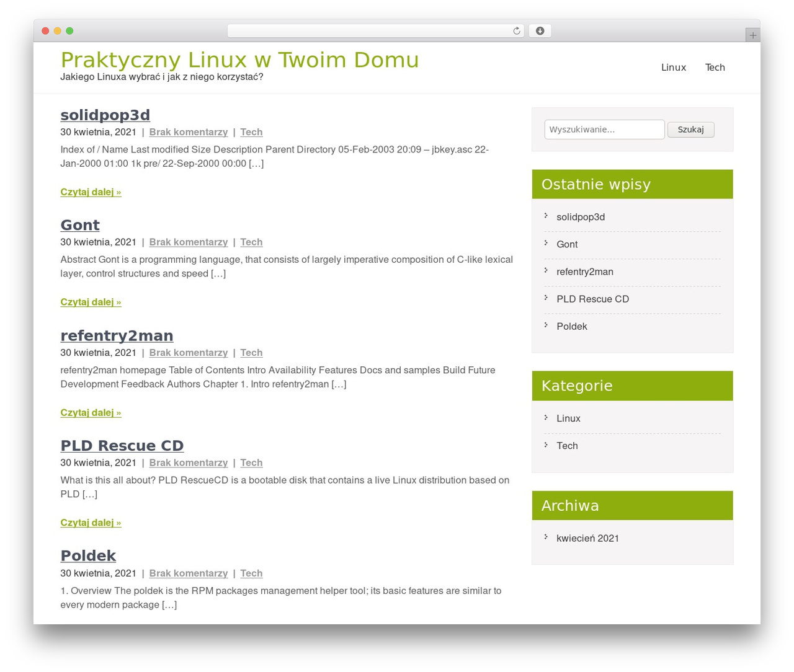Follow Czytaj dalej under refentry2man
Screen dimensions: 794x672
click(x=91, y=413)
